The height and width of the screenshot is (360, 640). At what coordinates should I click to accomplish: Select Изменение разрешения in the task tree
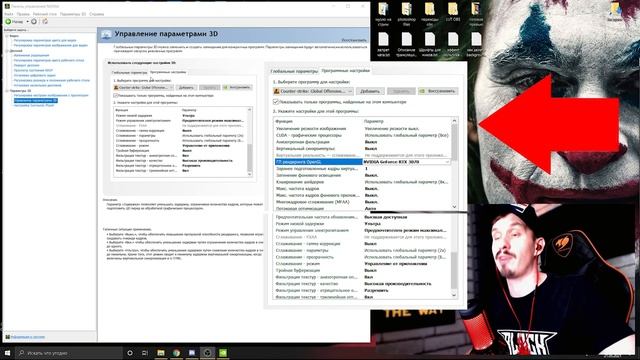[31, 55]
